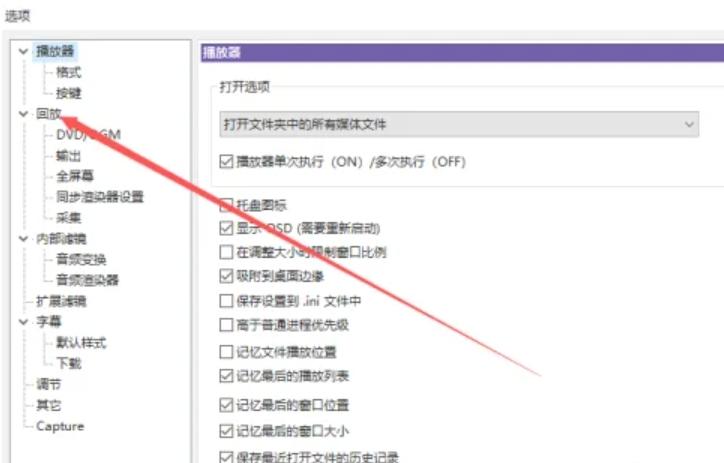Collapse the 字幕 tree node chevron

pos(23,322)
